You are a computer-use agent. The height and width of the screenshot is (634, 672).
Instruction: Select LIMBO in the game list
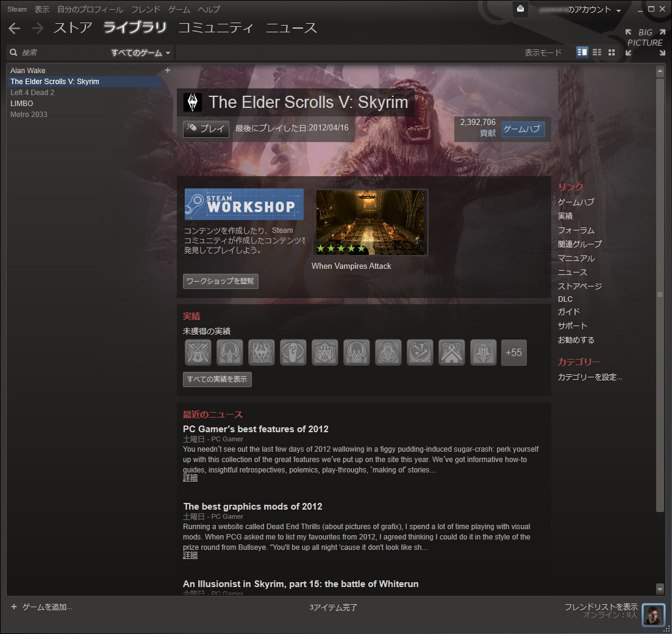(84, 103)
